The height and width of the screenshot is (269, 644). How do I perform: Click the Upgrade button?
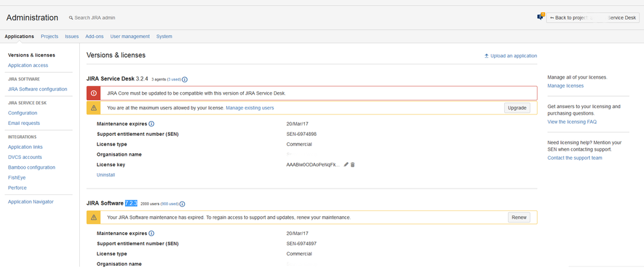coord(517,108)
